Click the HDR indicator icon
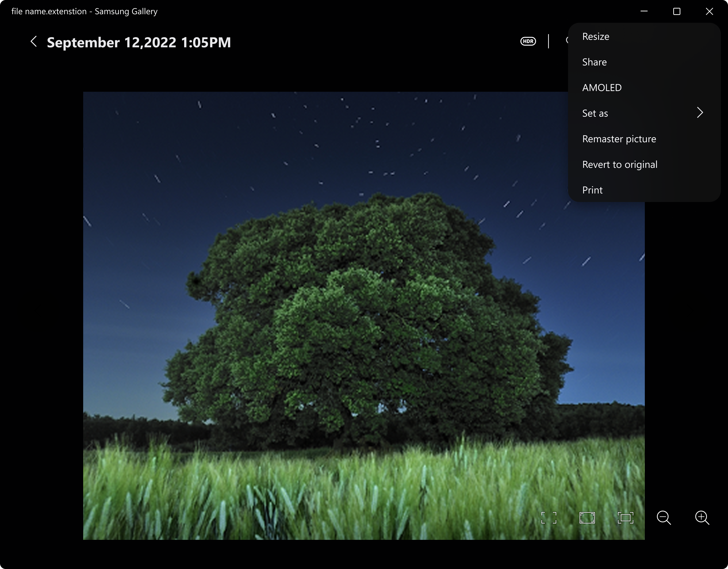The image size is (728, 569). click(x=528, y=41)
